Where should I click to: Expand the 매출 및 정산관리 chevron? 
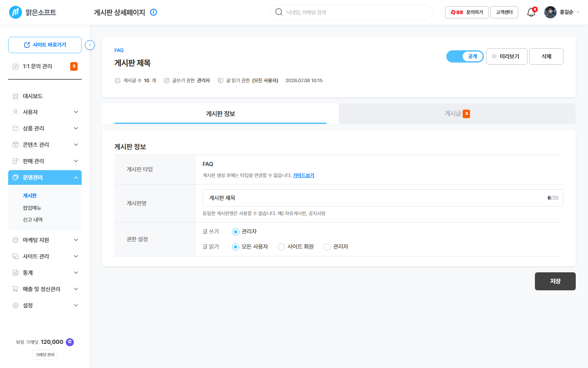click(76, 289)
